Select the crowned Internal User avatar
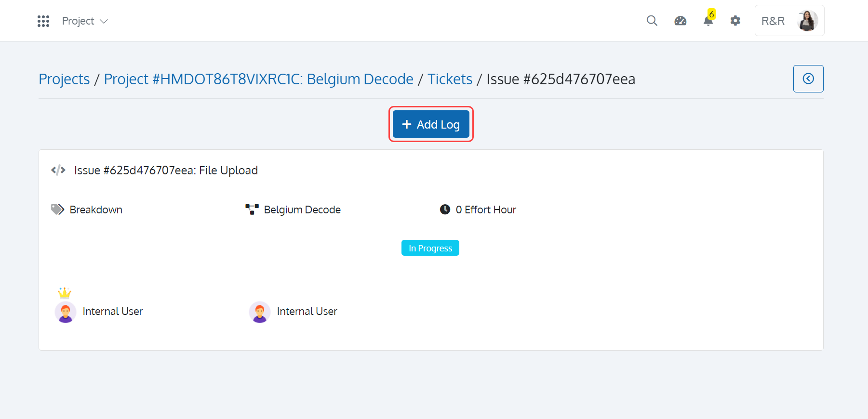868x419 pixels. coord(66,312)
